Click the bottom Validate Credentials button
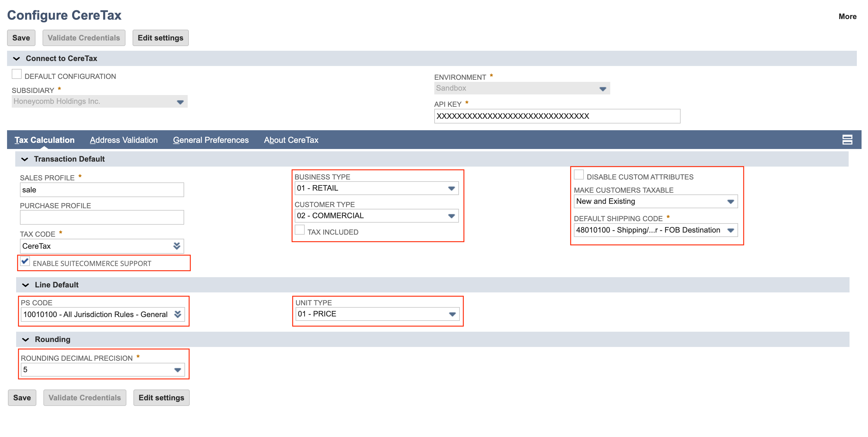Screen dimensions: 868x437 pyautogui.click(x=85, y=398)
